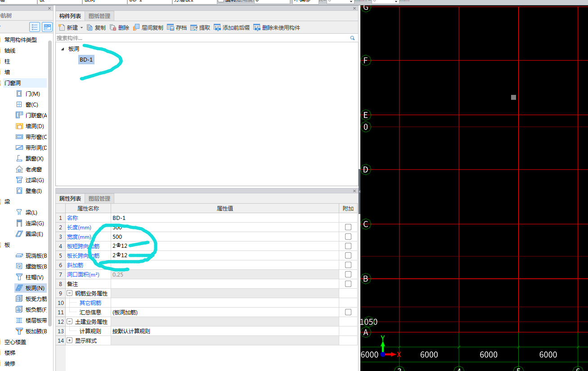
Task: Select the 梁(L) beam icon
Action: (19, 212)
